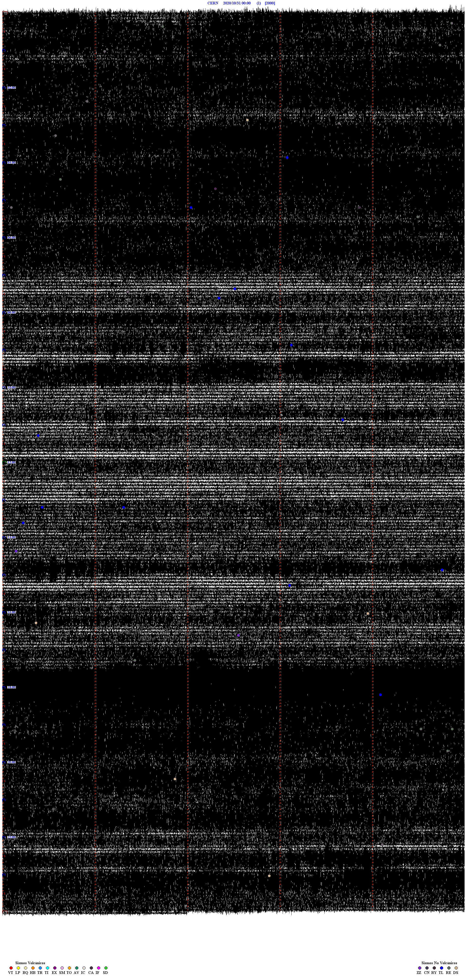
Task: Click the 'Sismos No Volcánicos' legend title
Action: tap(439, 963)
